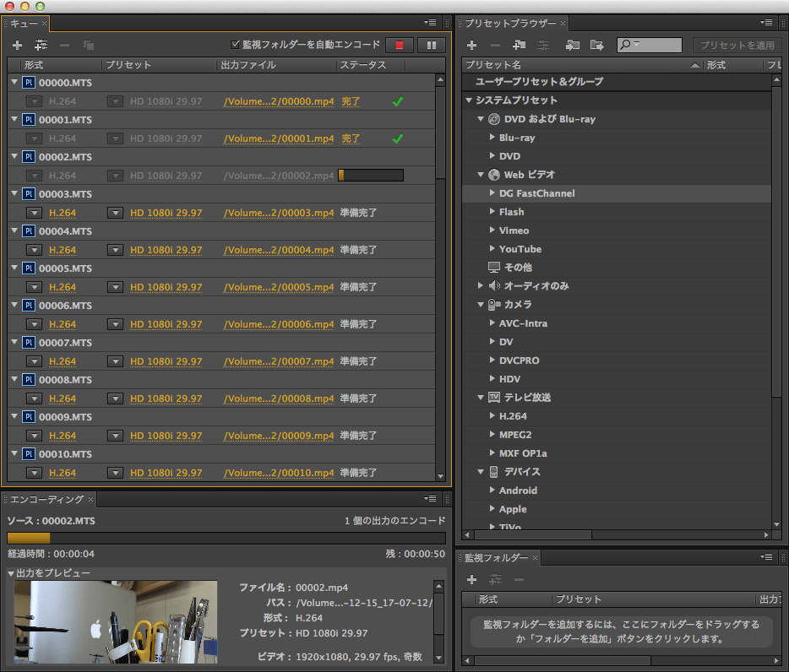Collapse the Web ビデオ preset category
Viewport: 789px width, 672px height.
[x=481, y=175]
